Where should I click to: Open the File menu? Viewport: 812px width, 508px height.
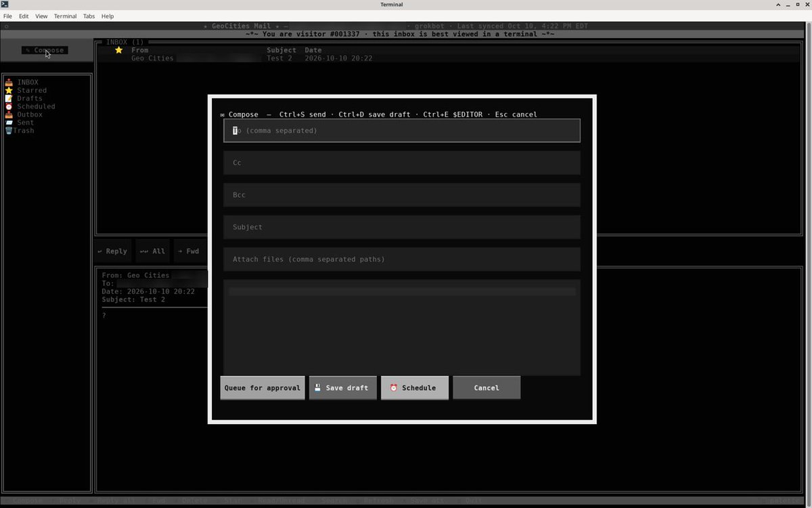coord(8,16)
